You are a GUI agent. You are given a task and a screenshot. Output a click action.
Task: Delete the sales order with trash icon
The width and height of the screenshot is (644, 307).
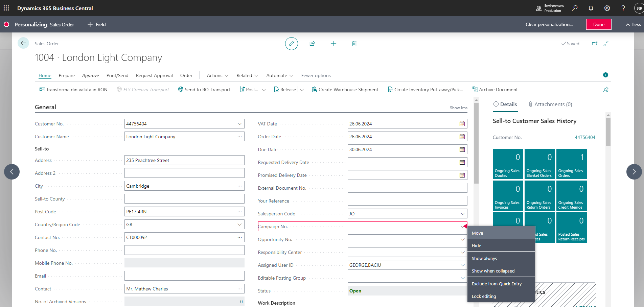(354, 44)
